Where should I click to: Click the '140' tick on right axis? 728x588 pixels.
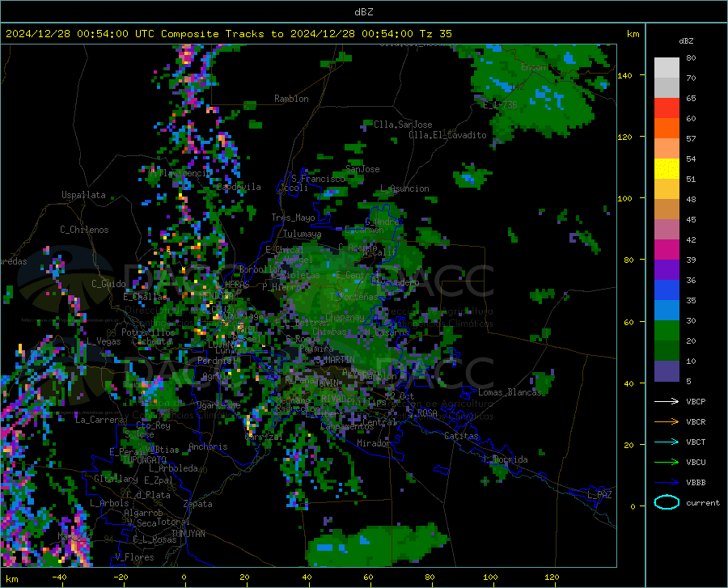(625, 75)
